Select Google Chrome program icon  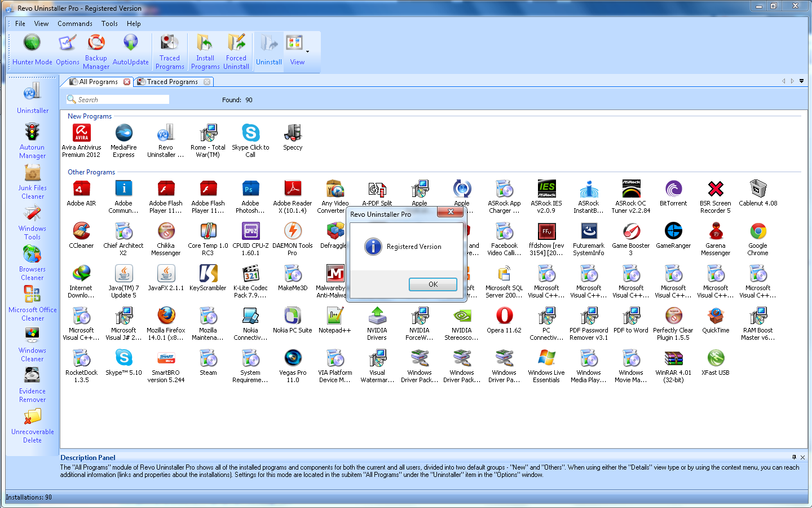pos(758,239)
